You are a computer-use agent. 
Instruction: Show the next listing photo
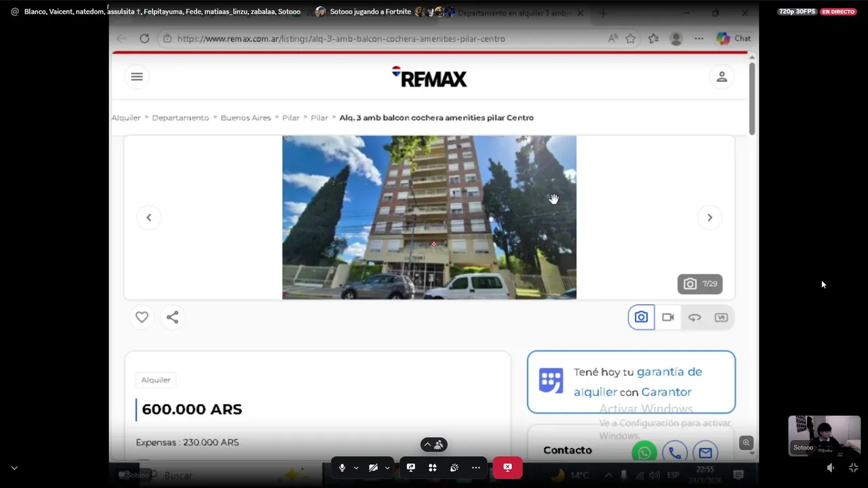(x=709, y=218)
